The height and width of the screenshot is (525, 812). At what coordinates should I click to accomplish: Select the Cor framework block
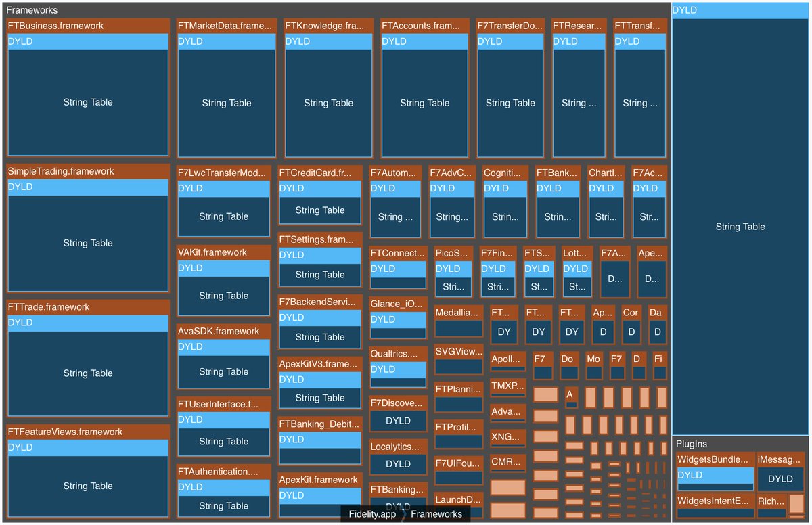coord(631,325)
